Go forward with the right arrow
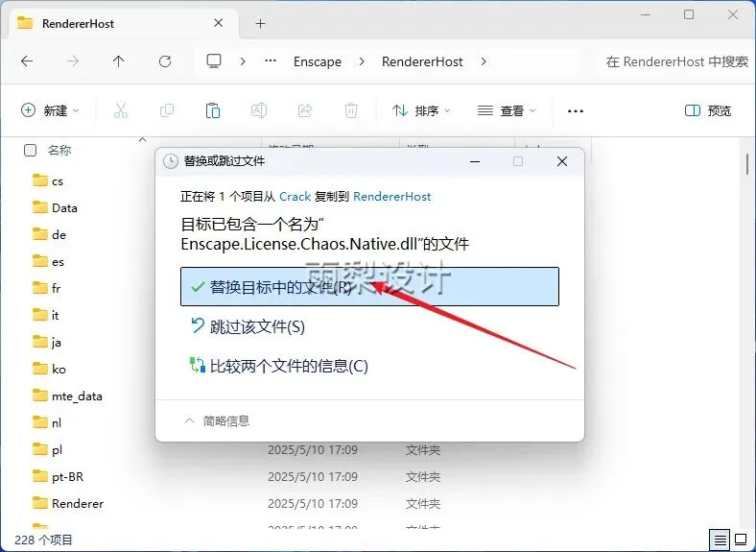 (x=73, y=61)
